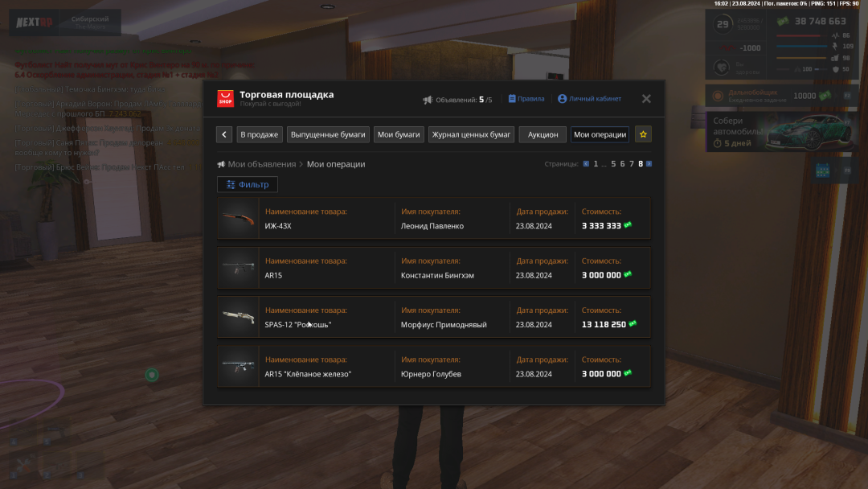
Task: Click the calendar icon on right side
Action: click(822, 171)
